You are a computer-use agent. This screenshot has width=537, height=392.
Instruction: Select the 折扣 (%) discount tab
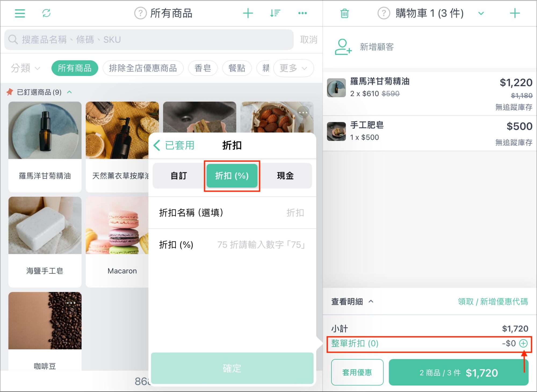[232, 176]
